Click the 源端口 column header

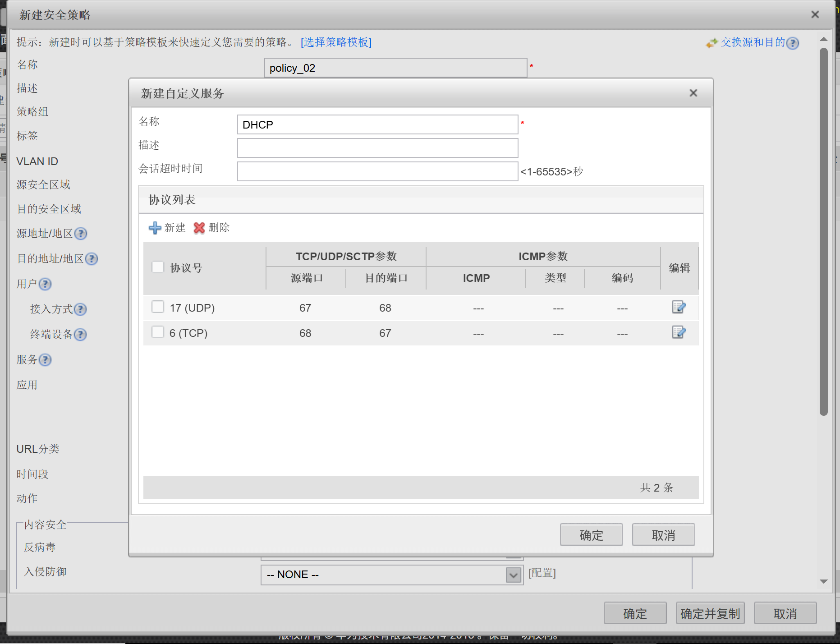click(306, 278)
